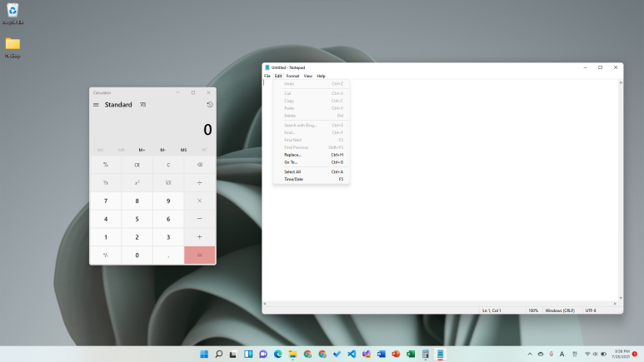
Task: Open File Explorer from the taskbar
Action: point(292,355)
